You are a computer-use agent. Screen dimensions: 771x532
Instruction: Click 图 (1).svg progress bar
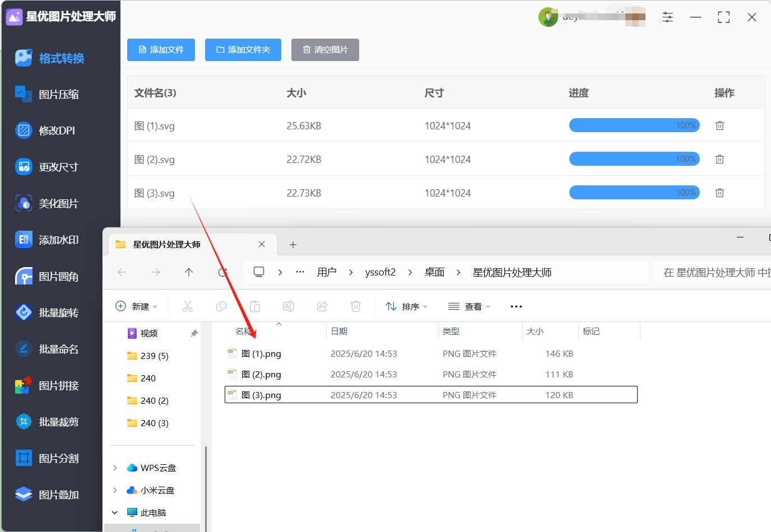(x=634, y=125)
